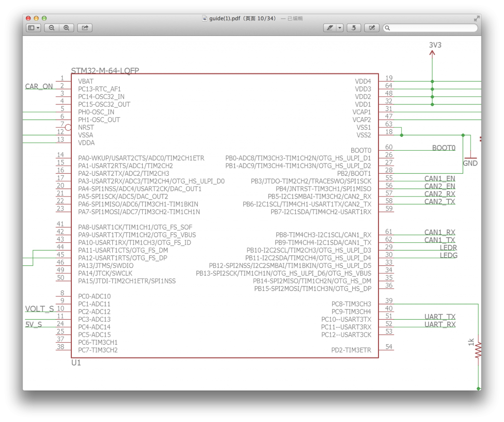Click the PC0-ADC10 pin label
Screen dimensions: 504x422
[x=94, y=296]
